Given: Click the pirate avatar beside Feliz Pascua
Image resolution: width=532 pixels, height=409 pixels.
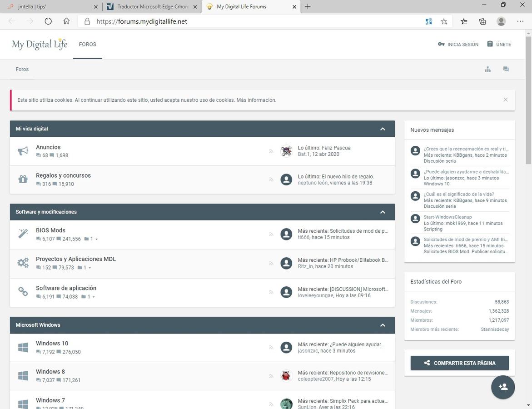Looking at the screenshot, I should coord(286,151).
